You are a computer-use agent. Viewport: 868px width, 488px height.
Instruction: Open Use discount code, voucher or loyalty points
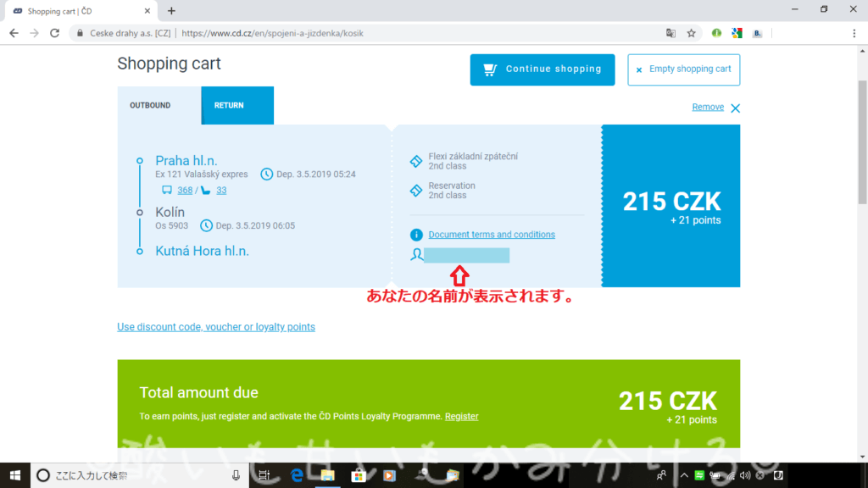point(216,327)
